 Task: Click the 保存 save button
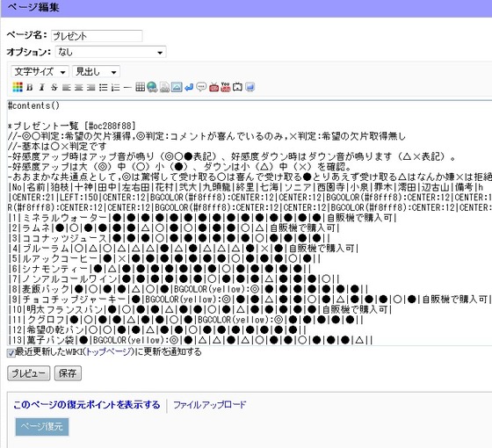(x=68, y=373)
